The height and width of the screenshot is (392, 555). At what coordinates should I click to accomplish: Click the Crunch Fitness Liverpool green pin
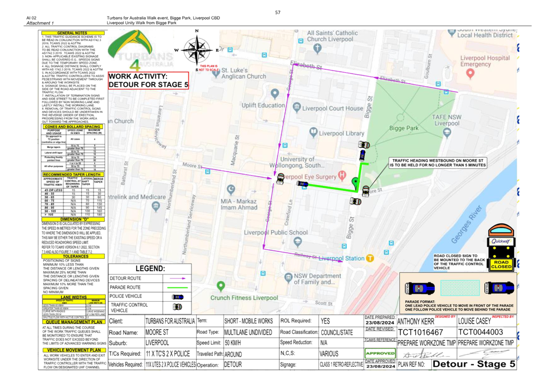click(x=220, y=286)
